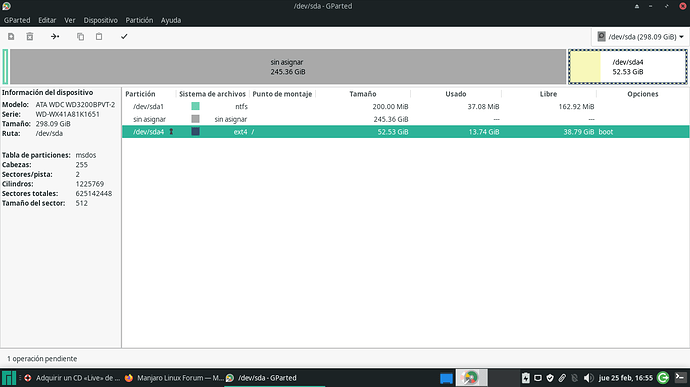Click the Sistema de archivos column header
Screen dimensions: 690x387
[x=212, y=94]
